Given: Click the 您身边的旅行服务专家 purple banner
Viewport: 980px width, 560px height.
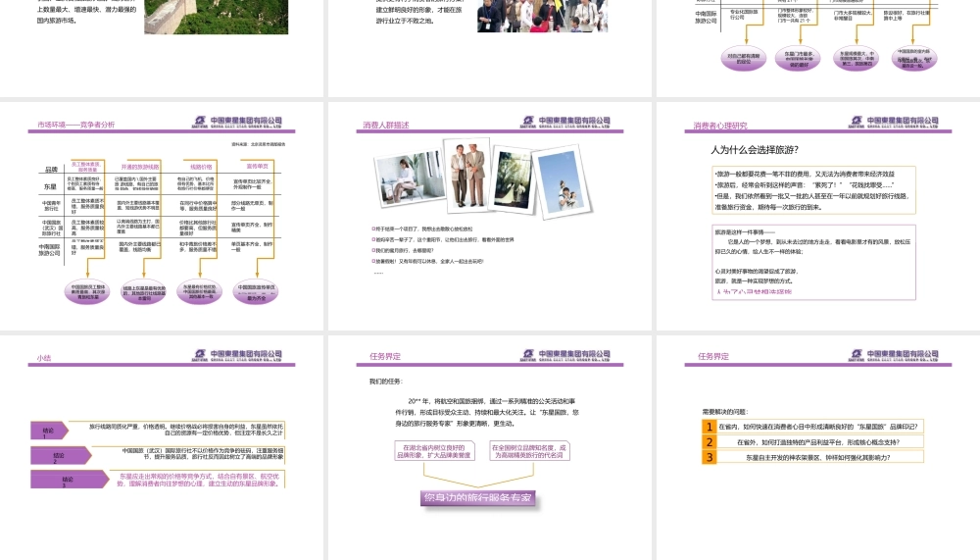Looking at the screenshot, I should 478,498.
